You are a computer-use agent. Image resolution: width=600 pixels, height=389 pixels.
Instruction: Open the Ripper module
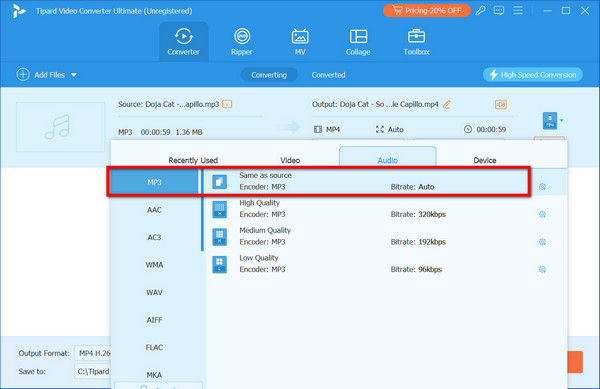click(242, 42)
